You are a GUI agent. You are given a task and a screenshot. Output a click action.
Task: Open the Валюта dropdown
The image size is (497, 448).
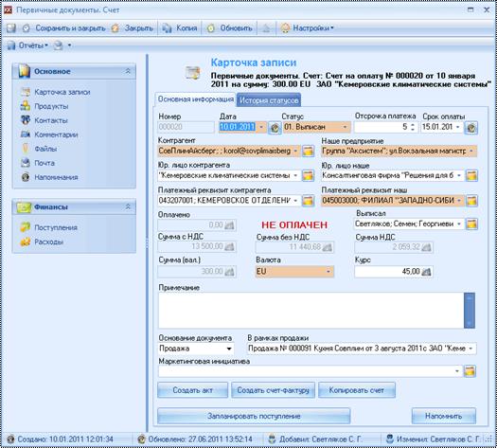pyautogui.click(x=328, y=272)
